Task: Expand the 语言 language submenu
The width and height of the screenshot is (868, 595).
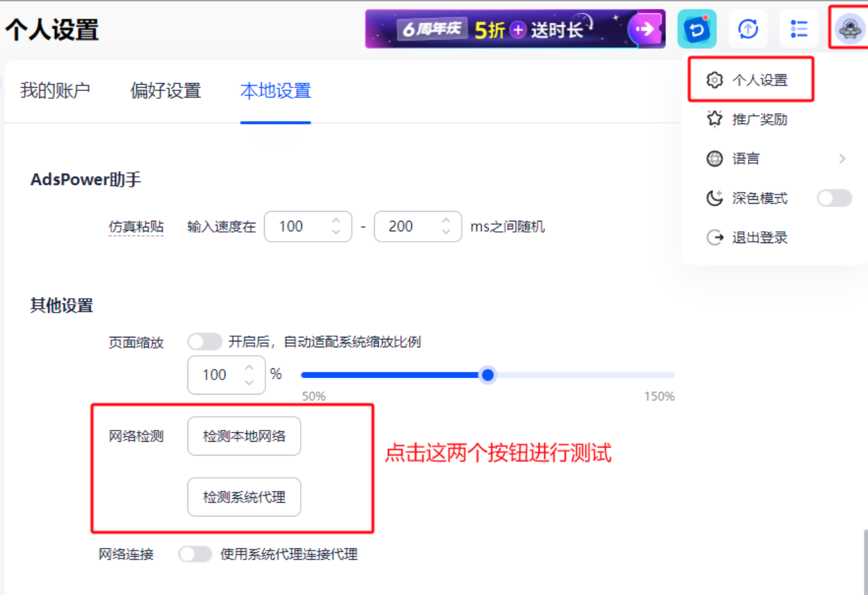Action: tap(843, 159)
